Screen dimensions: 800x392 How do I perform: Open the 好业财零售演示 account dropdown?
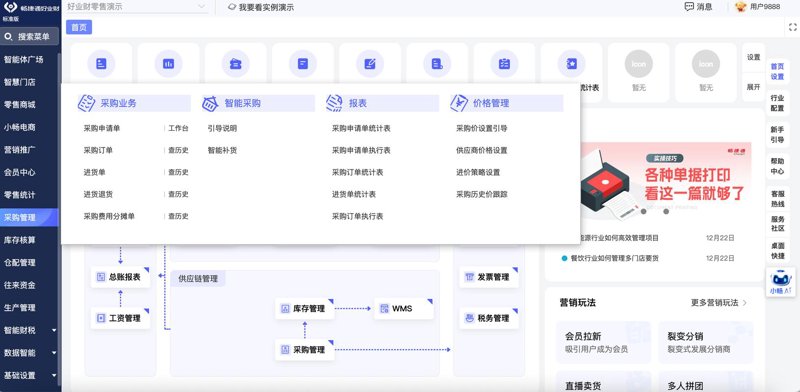(137, 7)
